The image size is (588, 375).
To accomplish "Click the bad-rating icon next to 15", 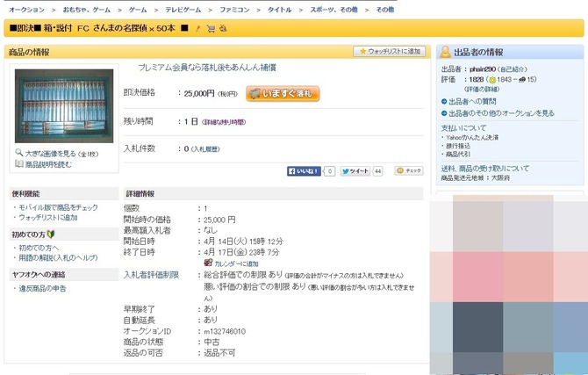I will click(521, 80).
